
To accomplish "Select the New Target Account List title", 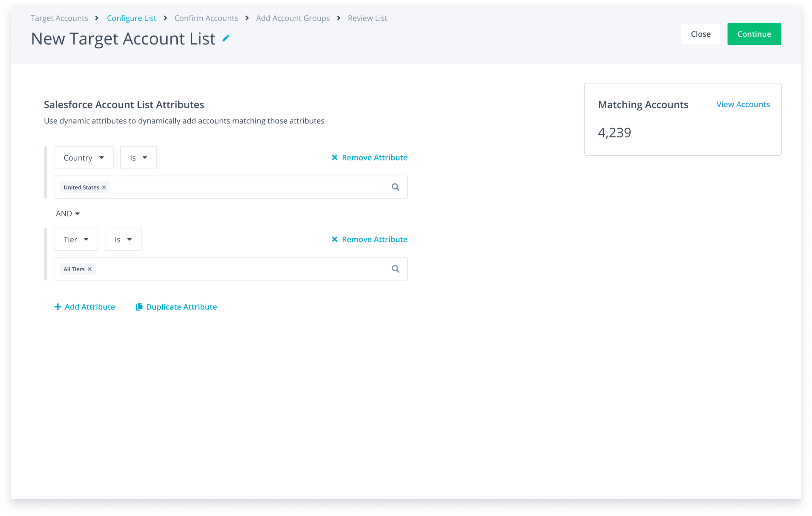I will (123, 39).
